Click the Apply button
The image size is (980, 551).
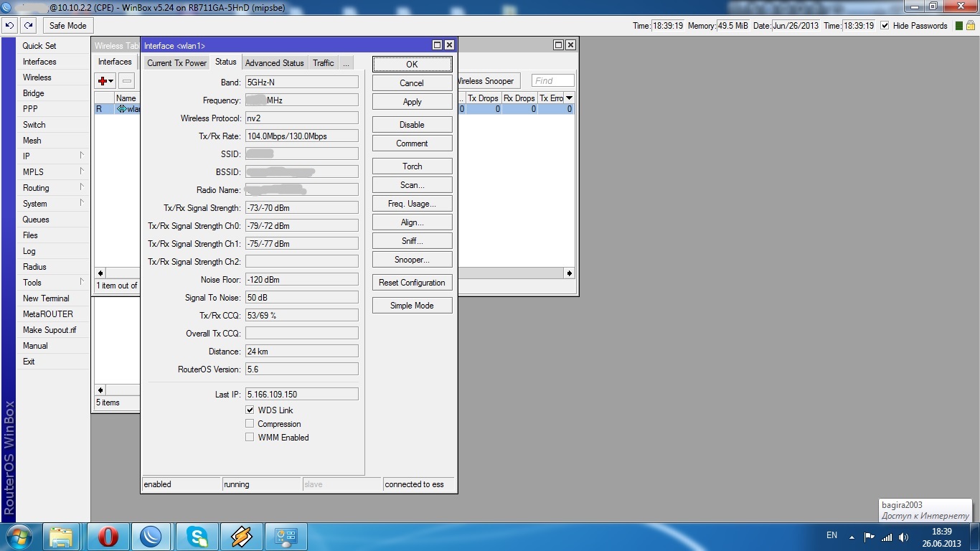(x=412, y=102)
